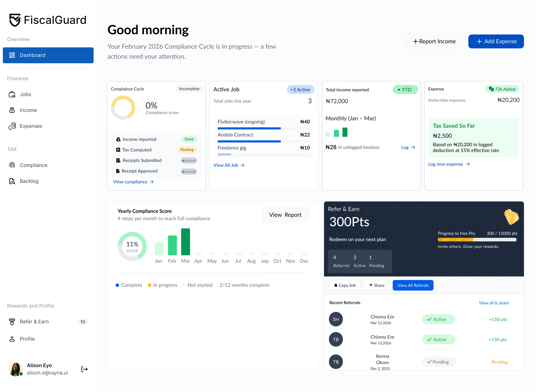Viewport: 536px width, 392px height.
Task: Click the Receipt Approved row icon
Action: (x=118, y=171)
